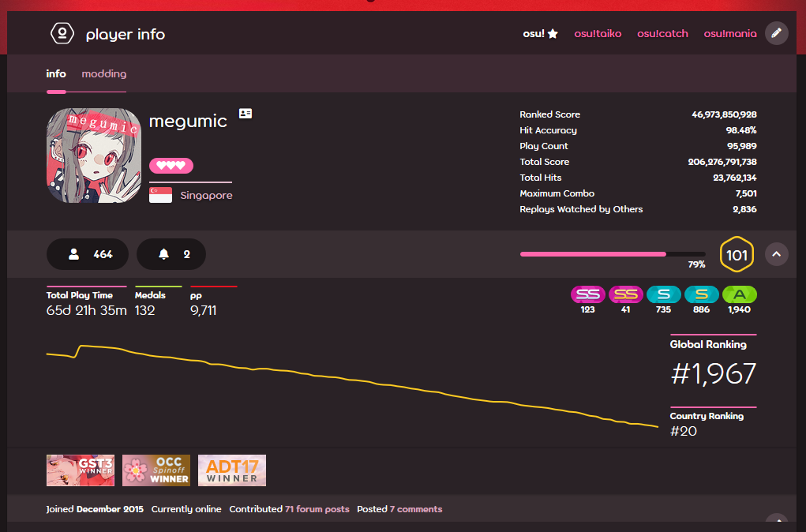806x532 pixels.
Task: Click the ADT17 Winner badge
Action: [x=232, y=470]
